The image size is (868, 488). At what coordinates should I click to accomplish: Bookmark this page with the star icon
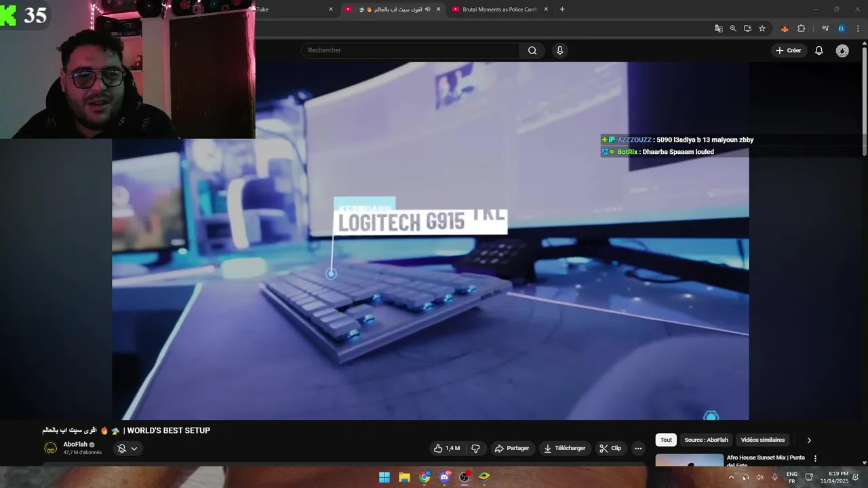762,28
